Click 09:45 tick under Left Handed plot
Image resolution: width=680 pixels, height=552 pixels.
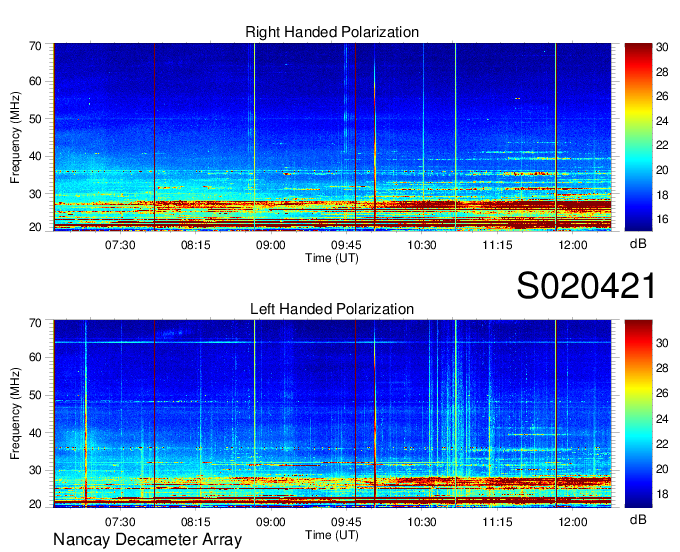click(x=346, y=522)
